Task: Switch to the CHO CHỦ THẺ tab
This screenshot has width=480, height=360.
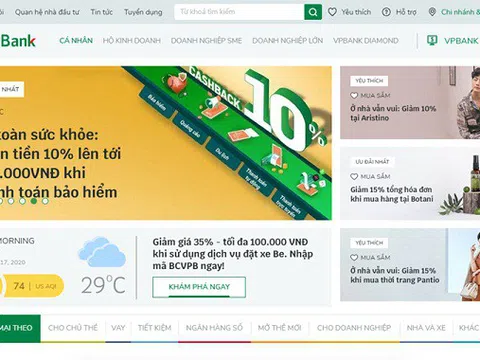Action: pos(73,328)
